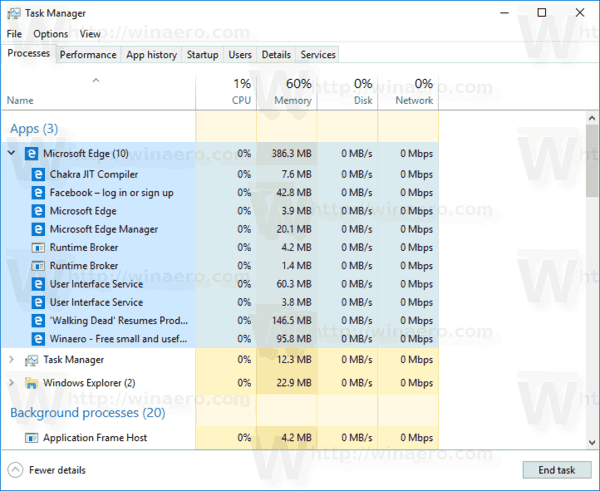Maximize the Task Manager window
Screen dimensions: 600x491
[542, 13]
